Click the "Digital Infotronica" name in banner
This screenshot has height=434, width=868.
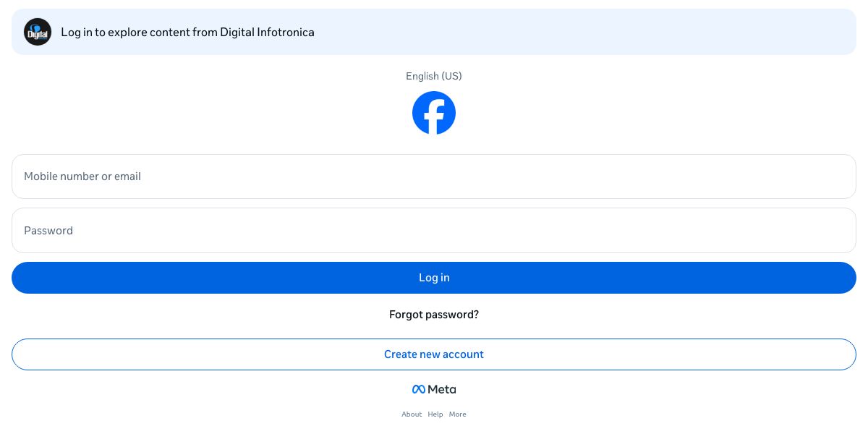point(268,32)
